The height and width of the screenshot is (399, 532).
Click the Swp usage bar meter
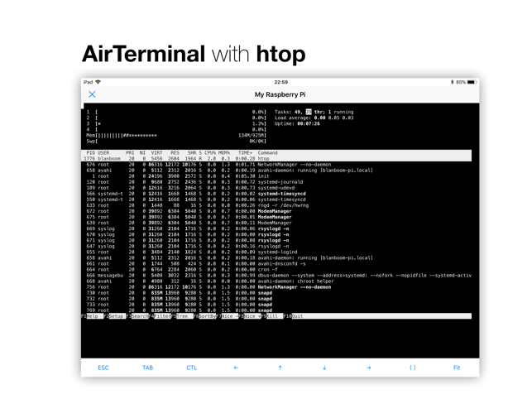pyautogui.click(x=176, y=141)
